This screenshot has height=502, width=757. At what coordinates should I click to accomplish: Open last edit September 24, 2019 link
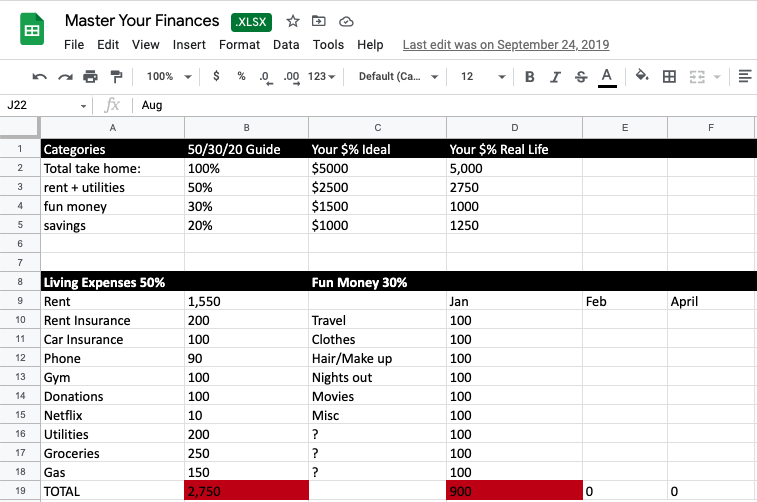tap(505, 45)
